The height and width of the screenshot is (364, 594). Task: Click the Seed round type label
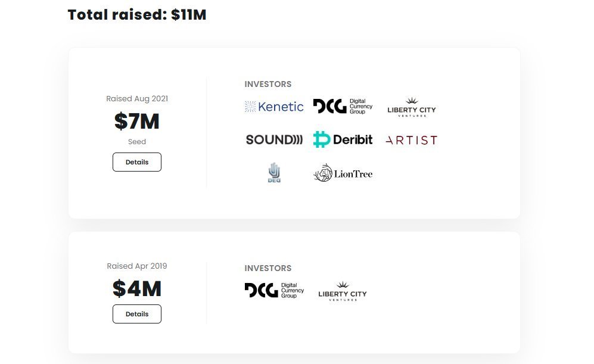[x=137, y=142]
